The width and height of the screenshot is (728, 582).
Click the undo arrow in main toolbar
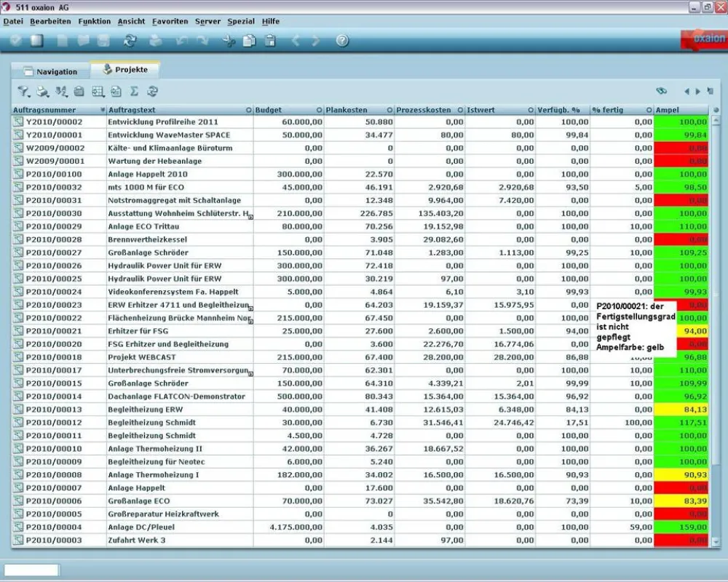click(x=181, y=41)
